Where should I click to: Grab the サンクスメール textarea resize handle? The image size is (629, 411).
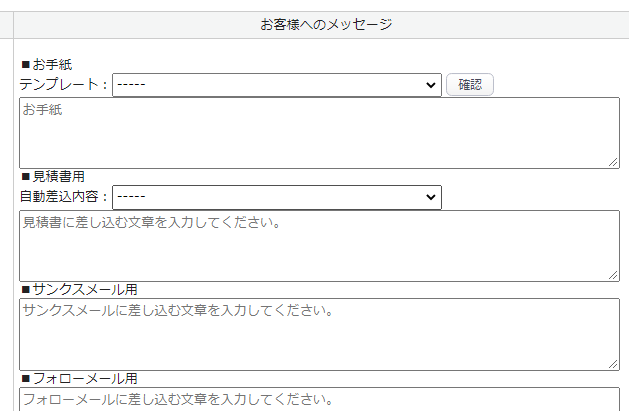click(613, 364)
